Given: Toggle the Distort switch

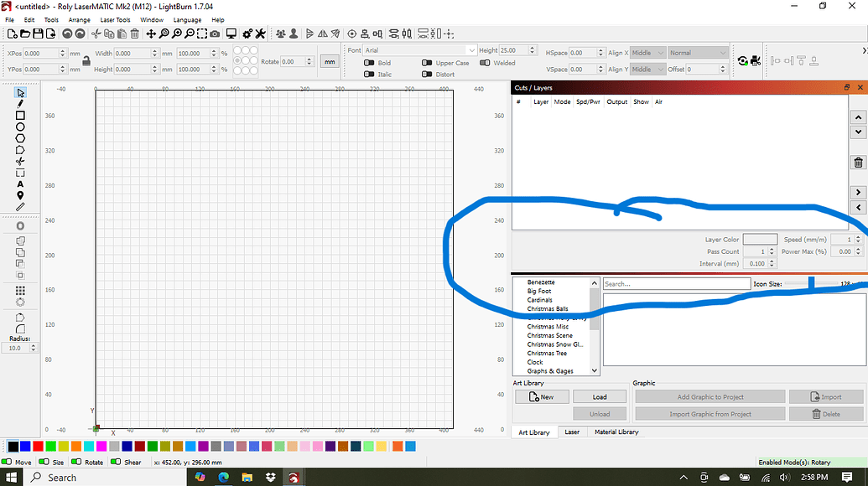Looking at the screenshot, I should click(x=427, y=74).
